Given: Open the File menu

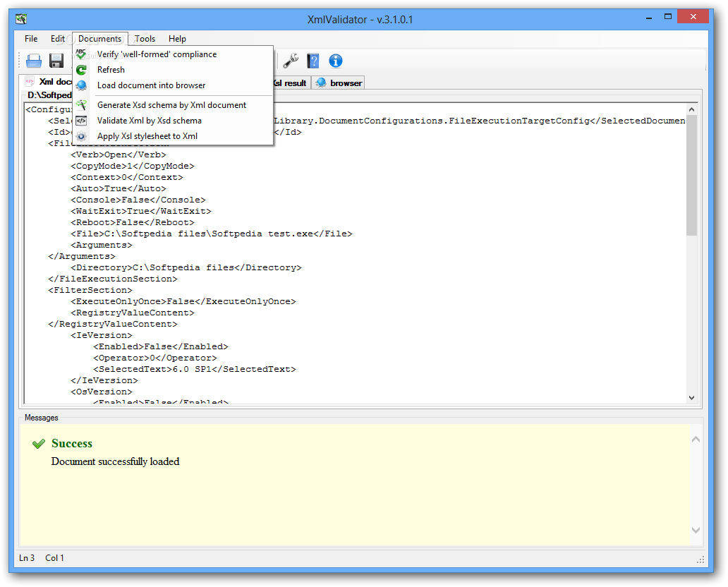Looking at the screenshot, I should pos(31,39).
